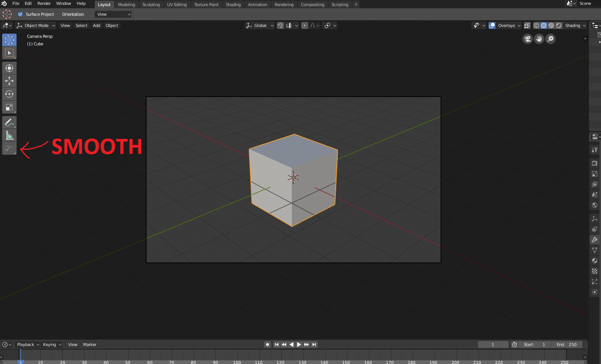This screenshot has height=364, width=601.
Task: Open the Global transform orientation dropdown
Action: [x=260, y=25]
